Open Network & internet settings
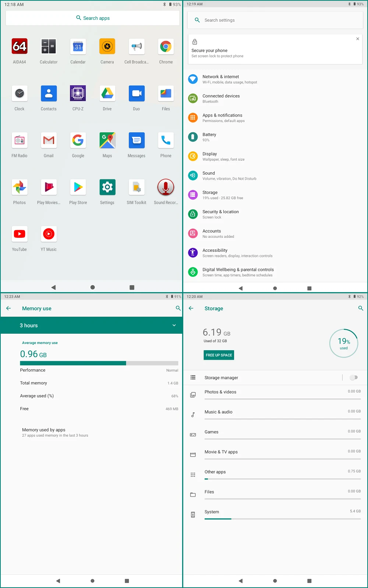The width and height of the screenshot is (368, 588). click(275, 79)
